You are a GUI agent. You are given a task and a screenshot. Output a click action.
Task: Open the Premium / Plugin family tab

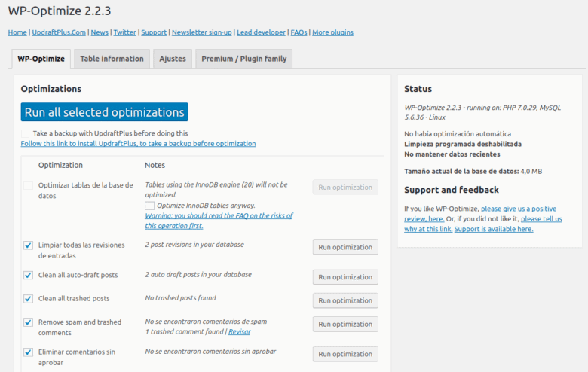[243, 59]
